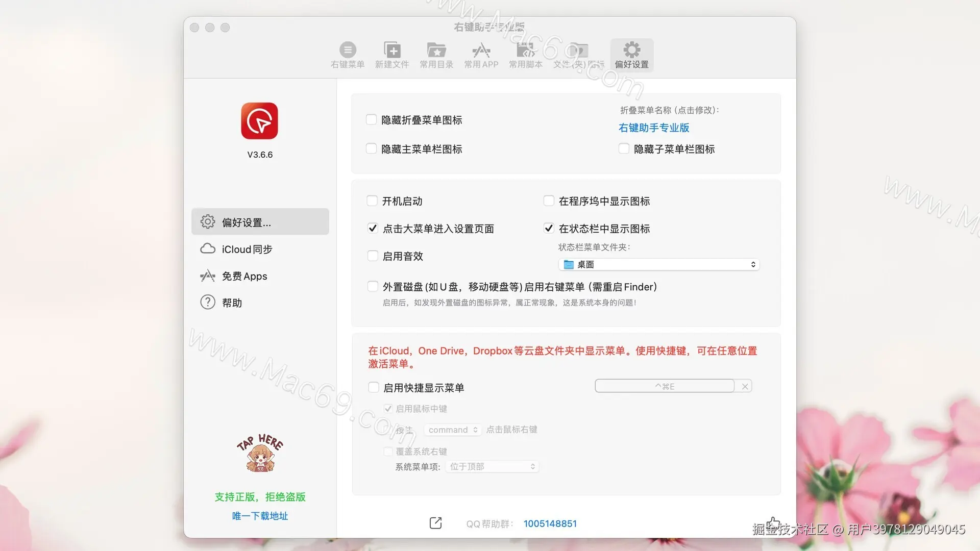Select 免费 Apps in the sidebar
Screen dimensions: 980x551
[244, 276]
